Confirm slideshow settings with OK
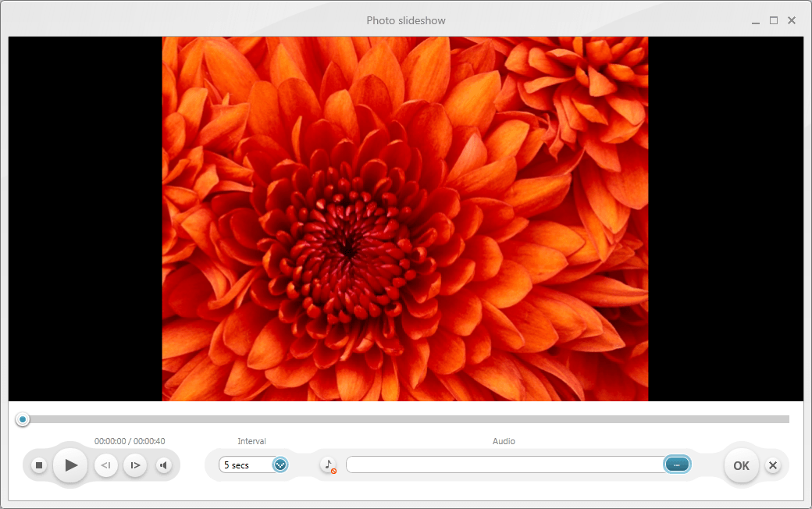The image size is (812, 509). click(x=741, y=465)
